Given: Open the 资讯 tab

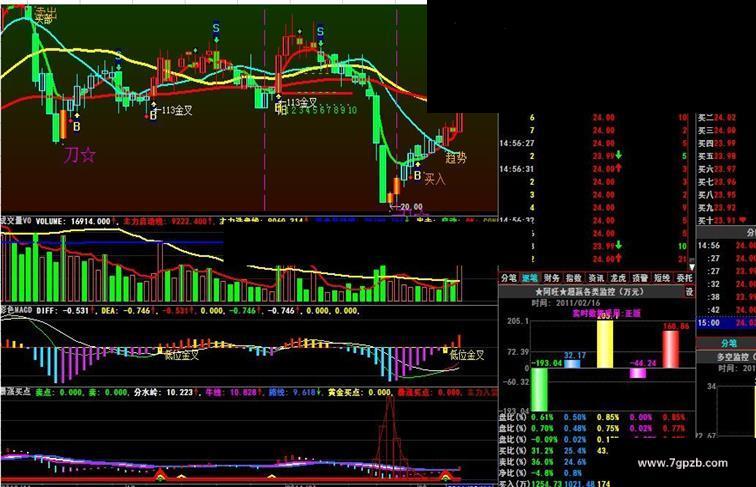Looking at the screenshot, I should coord(596,278).
